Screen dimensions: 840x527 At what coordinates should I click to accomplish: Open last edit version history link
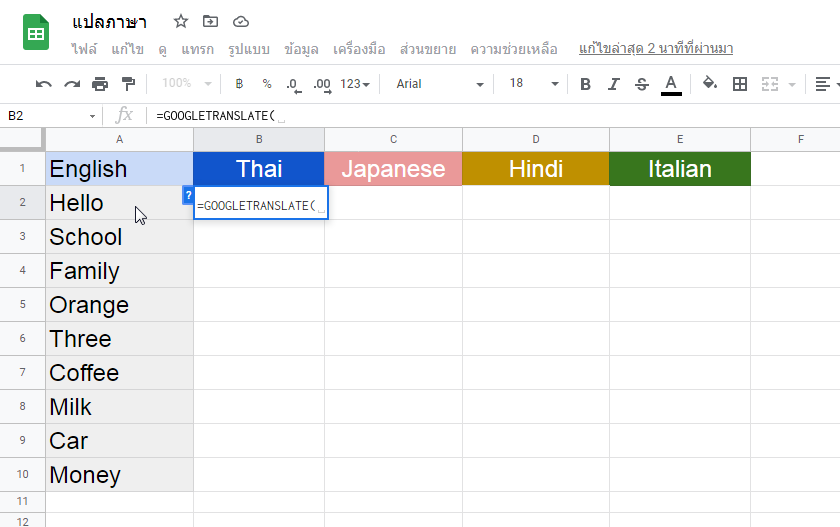pyautogui.click(x=656, y=48)
